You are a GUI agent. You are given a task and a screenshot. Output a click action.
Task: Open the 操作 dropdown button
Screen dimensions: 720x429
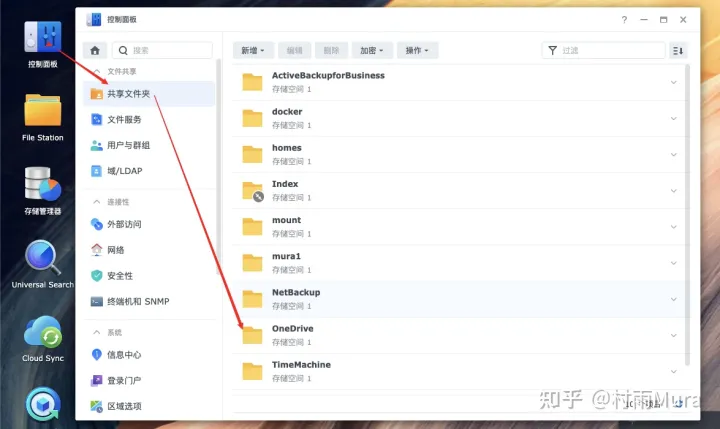click(x=417, y=51)
